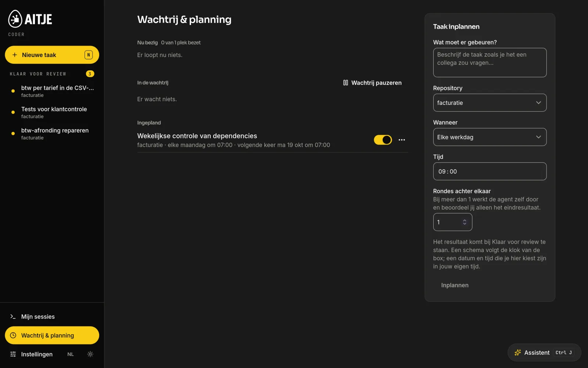588x368 pixels.
Task: Click the AITJE logo icon
Action: click(15, 19)
